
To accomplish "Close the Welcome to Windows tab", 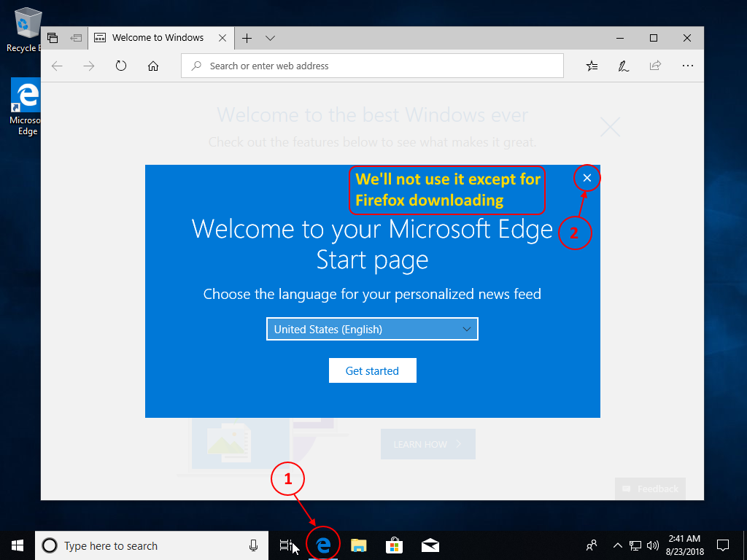I will tap(222, 38).
